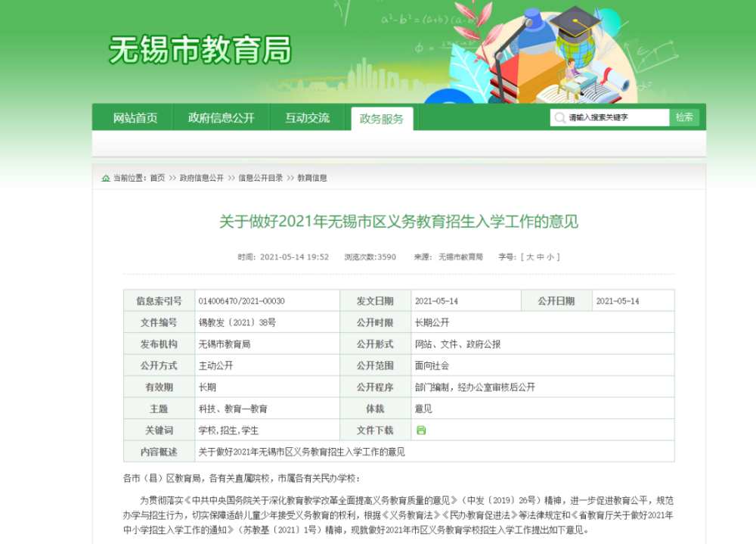Set font size to 大
Viewport: 756px width, 544px height.
[x=530, y=257]
